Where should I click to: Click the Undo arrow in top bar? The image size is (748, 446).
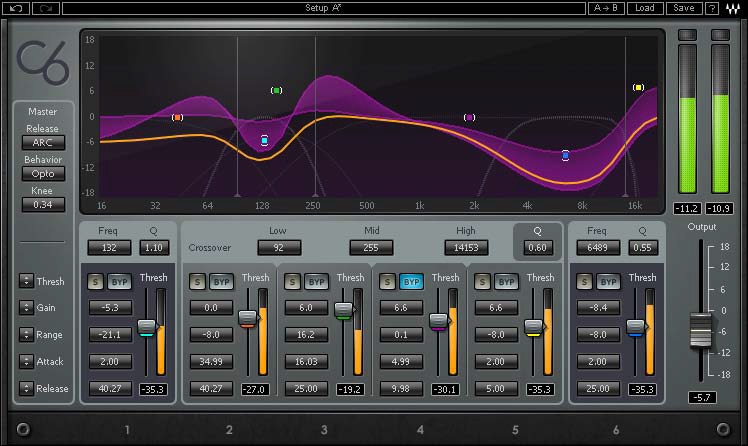pyautogui.click(x=16, y=8)
